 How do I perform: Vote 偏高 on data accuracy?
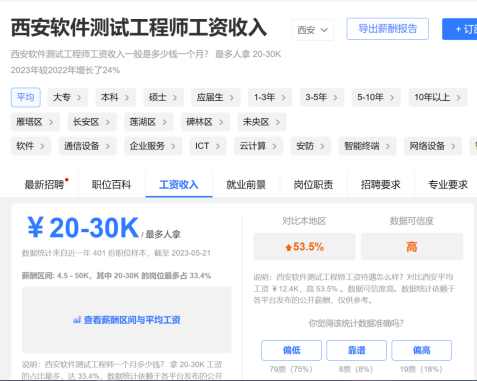(x=421, y=350)
